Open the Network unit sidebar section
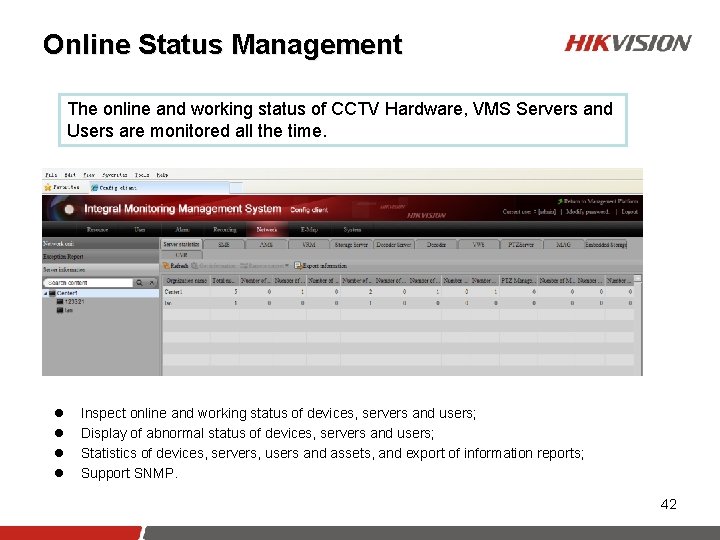The width and height of the screenshot is (720, 540). coord(101,244)
